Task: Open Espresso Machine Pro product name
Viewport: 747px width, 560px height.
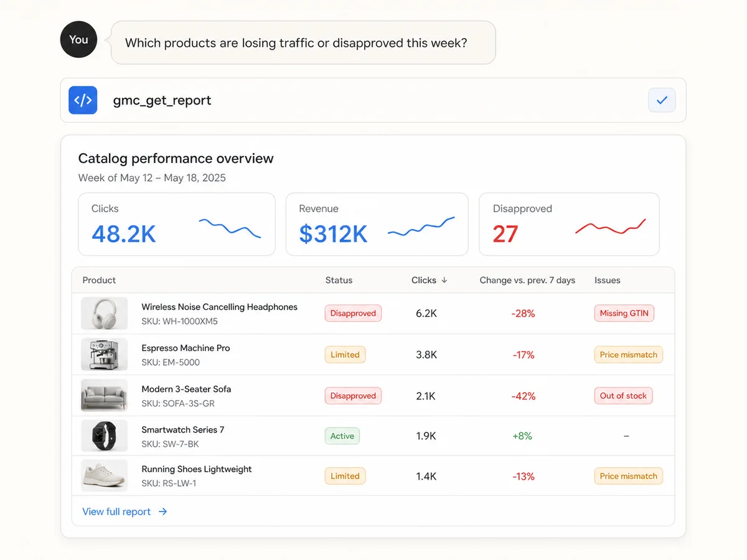Action: click(186, 348)
